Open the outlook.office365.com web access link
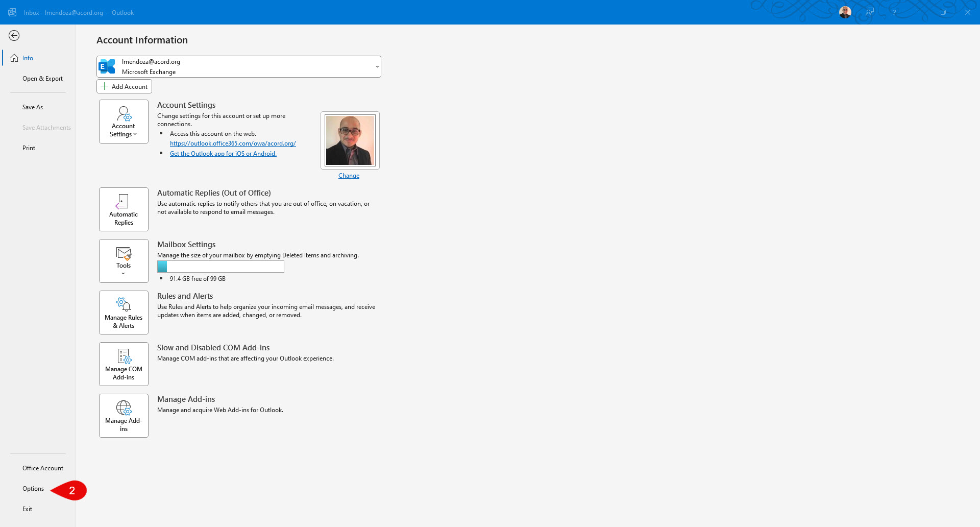 coord(233,143)
